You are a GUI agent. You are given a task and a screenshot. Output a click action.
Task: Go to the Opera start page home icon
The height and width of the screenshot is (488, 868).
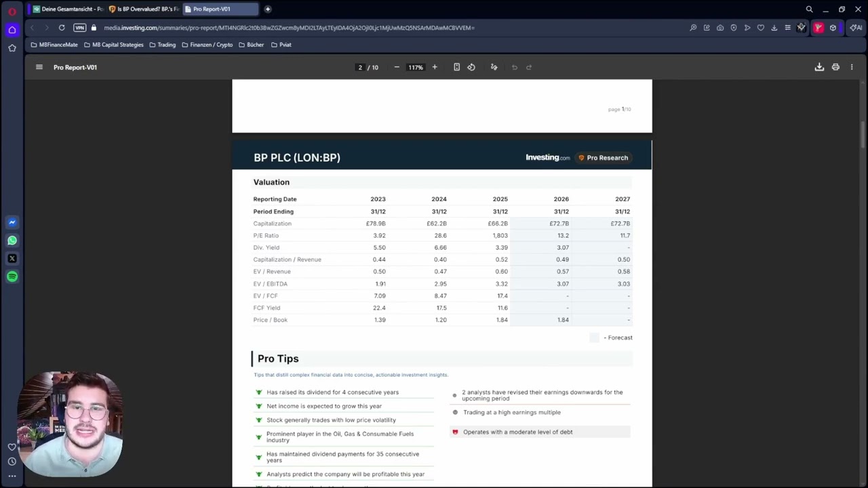12,30
